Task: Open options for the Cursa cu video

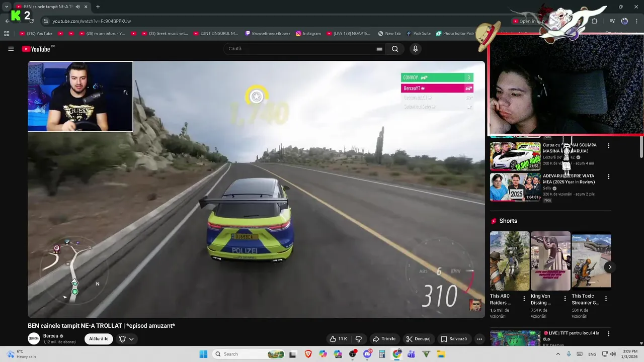Action: (x=609, y=146)
